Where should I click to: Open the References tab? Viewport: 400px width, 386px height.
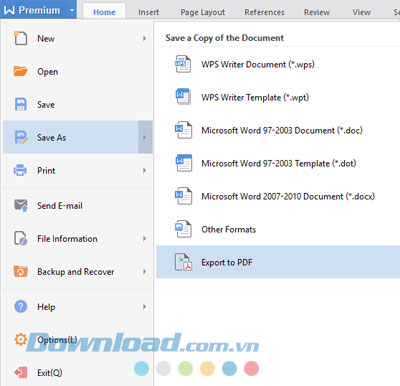[264, 12]
